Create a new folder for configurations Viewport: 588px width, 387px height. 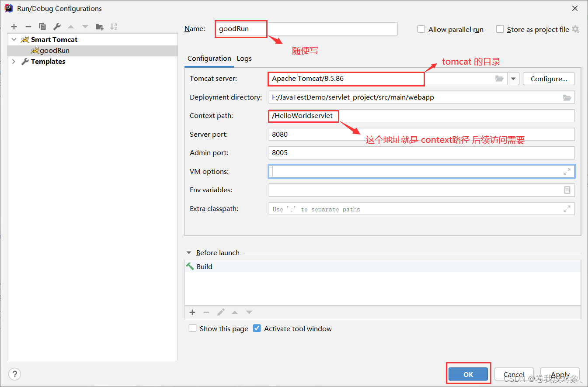tap(100, 27)
